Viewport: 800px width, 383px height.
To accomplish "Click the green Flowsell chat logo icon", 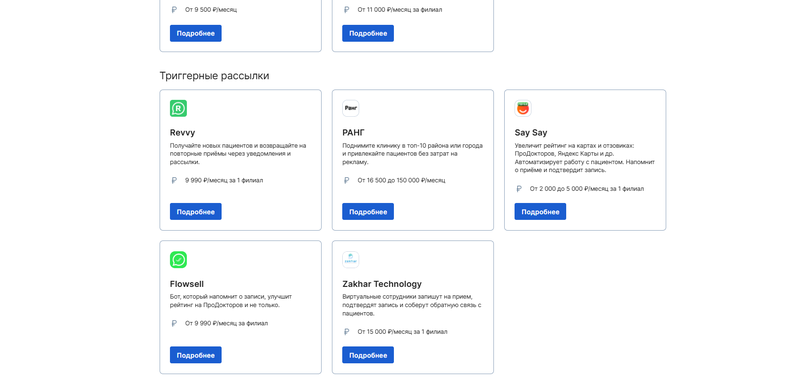I will (179, 260).
